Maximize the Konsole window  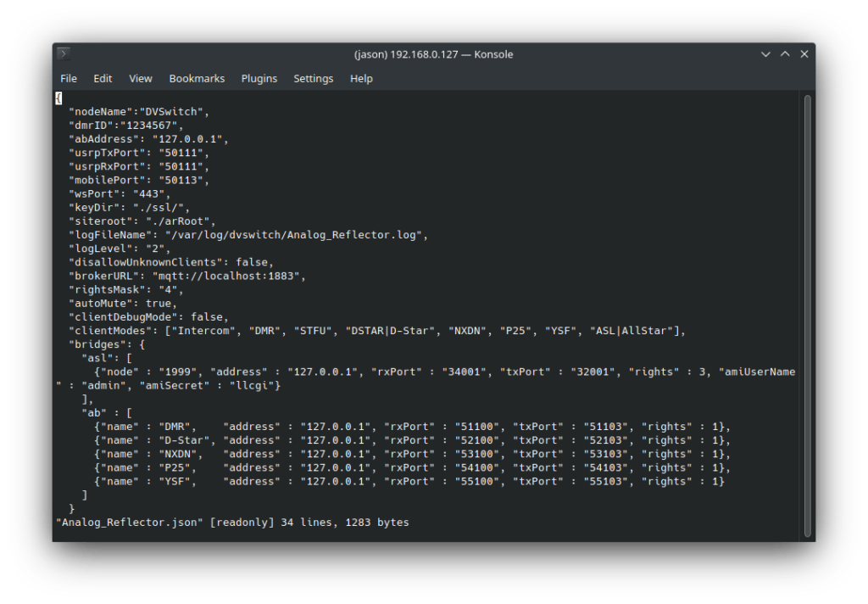coord(785,54)
